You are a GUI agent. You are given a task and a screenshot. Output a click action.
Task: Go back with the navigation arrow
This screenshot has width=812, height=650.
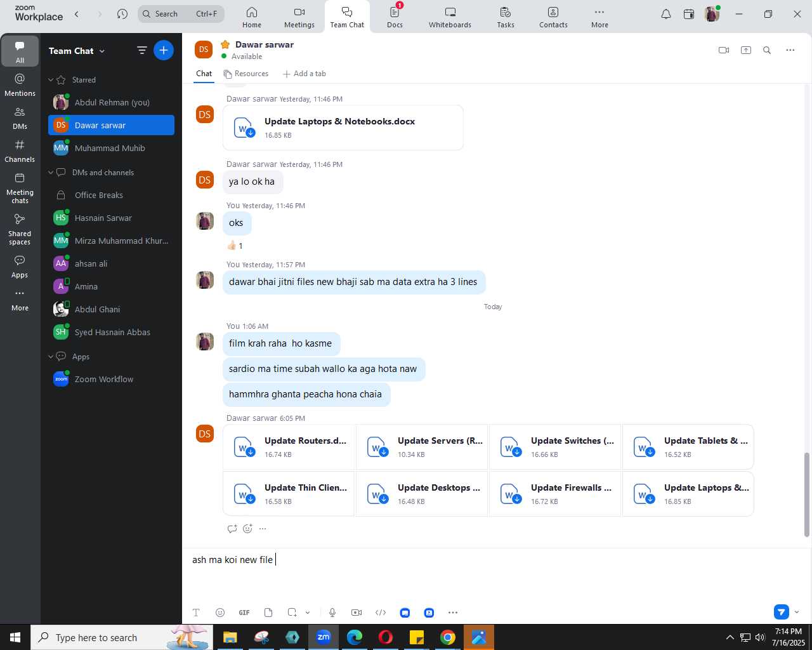(77, 14)
